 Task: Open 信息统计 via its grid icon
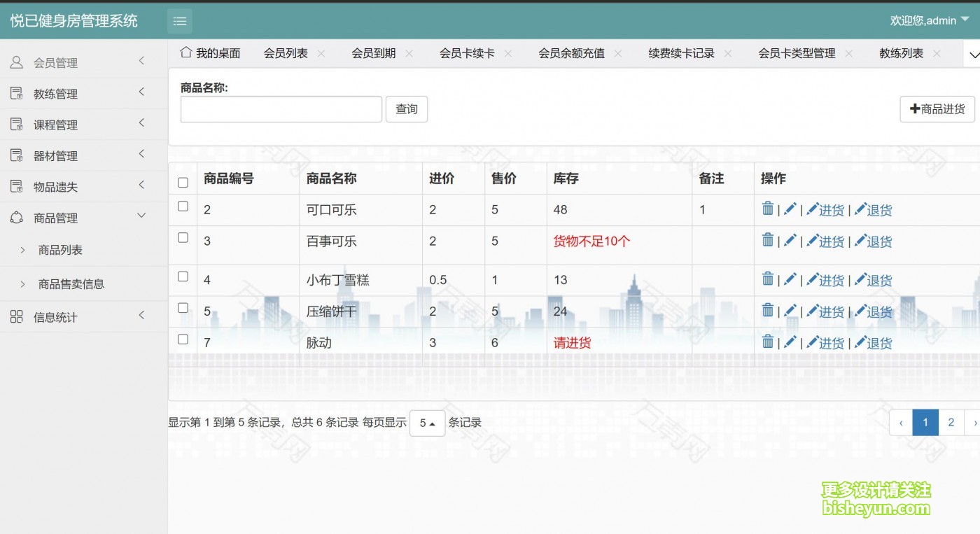[15, 317]
